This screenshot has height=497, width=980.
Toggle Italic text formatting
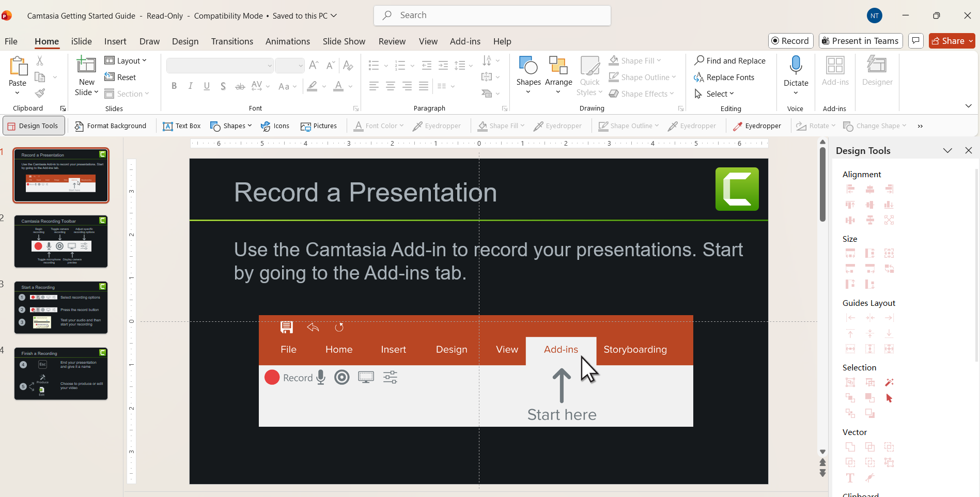coord(191,86)
